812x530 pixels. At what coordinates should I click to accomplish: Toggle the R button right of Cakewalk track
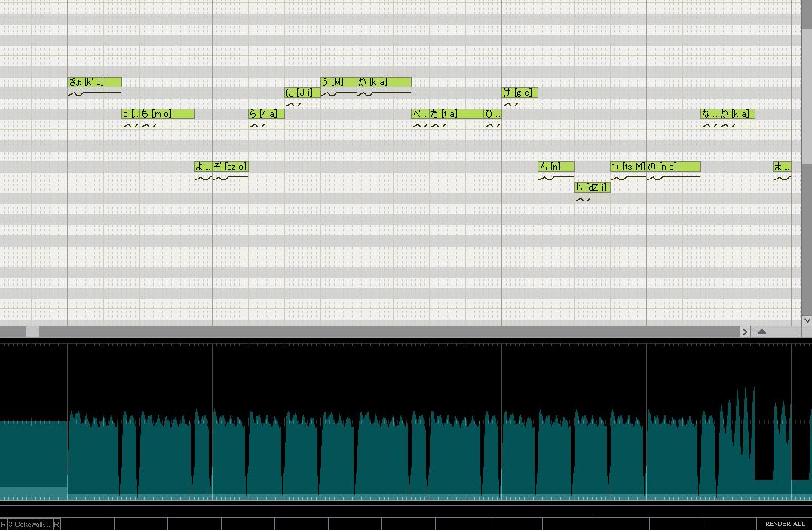click(57, 524)
